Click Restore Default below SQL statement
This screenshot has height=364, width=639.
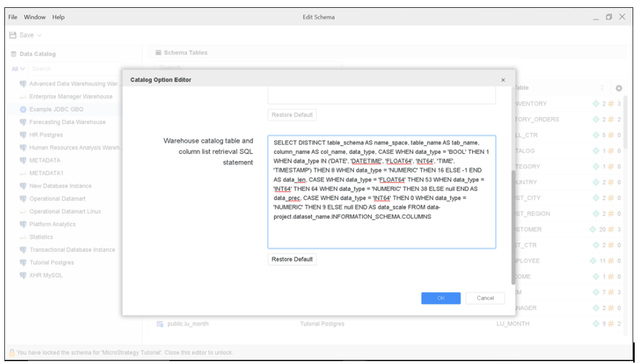click(291, 259)
